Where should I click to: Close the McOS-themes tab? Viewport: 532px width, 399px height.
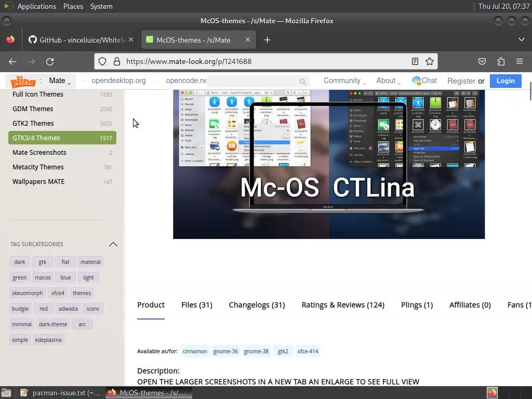click(248, 39)
